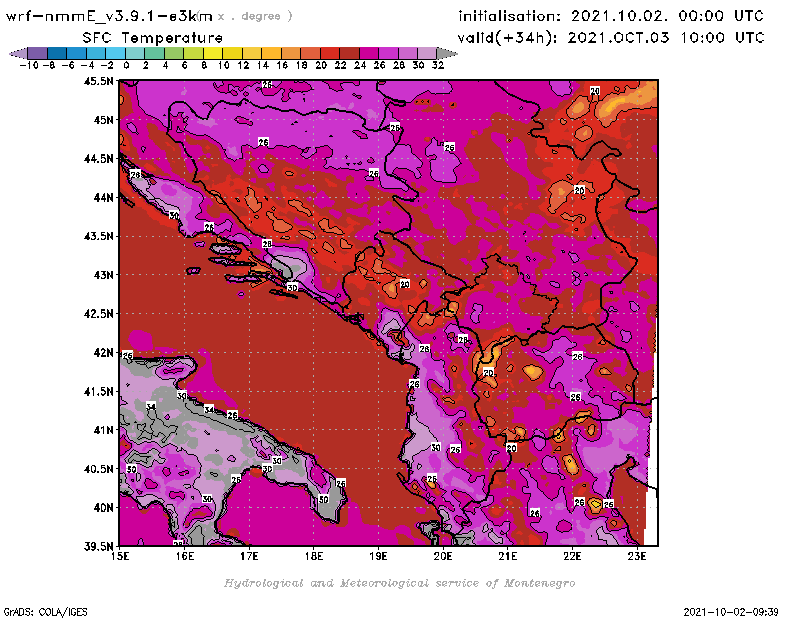
Task: Click the '39.5N' latitude axis label
Action: point(99,547)
